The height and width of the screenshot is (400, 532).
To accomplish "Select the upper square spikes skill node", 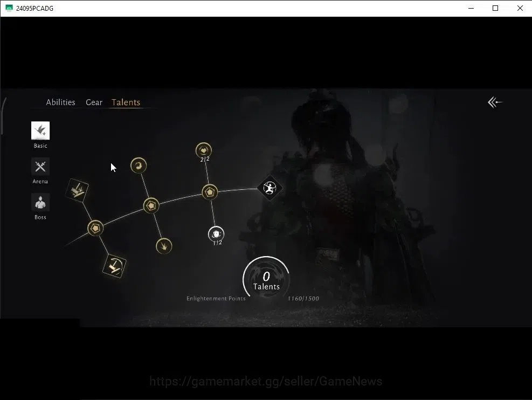I will [77, 190].
